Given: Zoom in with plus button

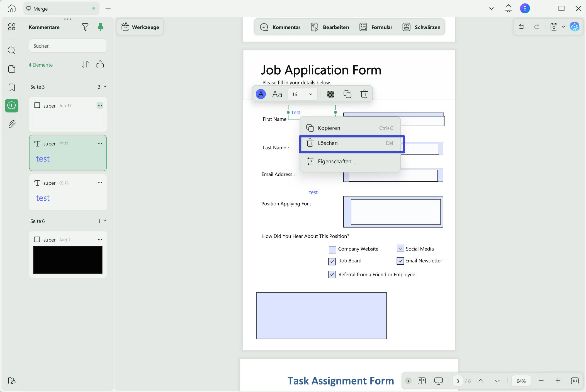Looking at the screenshot, I should (x=558, y=381).
